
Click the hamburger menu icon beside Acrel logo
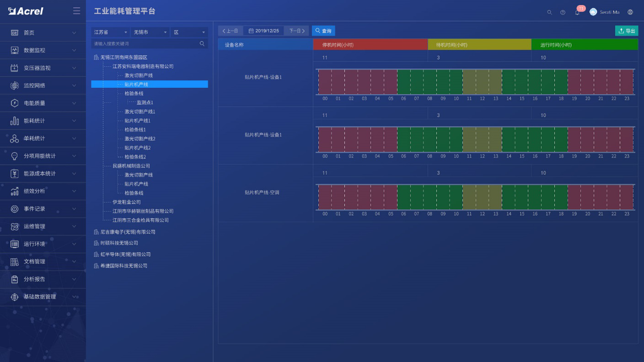click(x=76, y=11)
